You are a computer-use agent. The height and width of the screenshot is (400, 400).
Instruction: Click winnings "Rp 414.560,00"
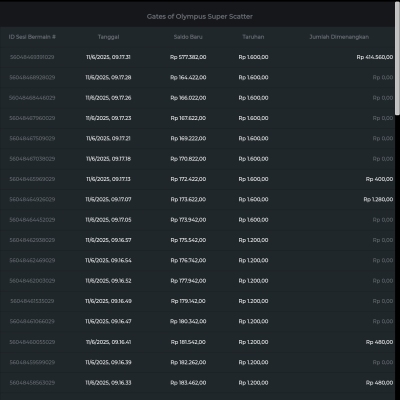(x=375, y=57)
